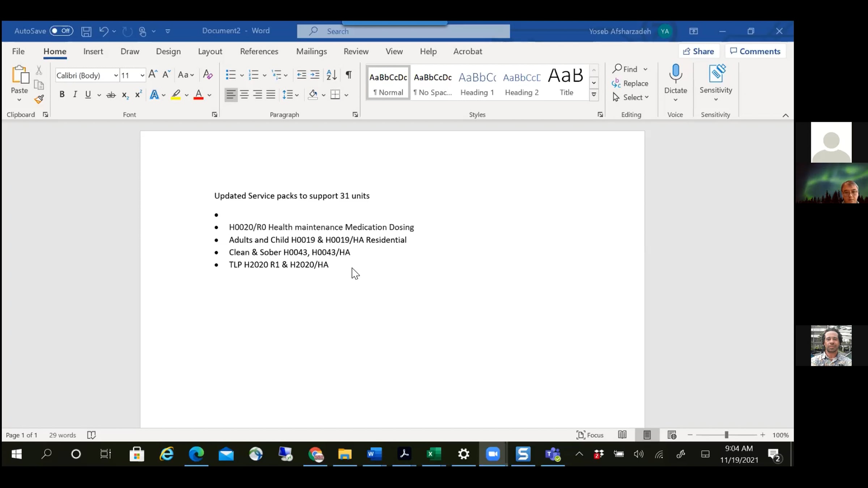Increase indent of the paragraph
868x488 pixels.
pos(315,75)
